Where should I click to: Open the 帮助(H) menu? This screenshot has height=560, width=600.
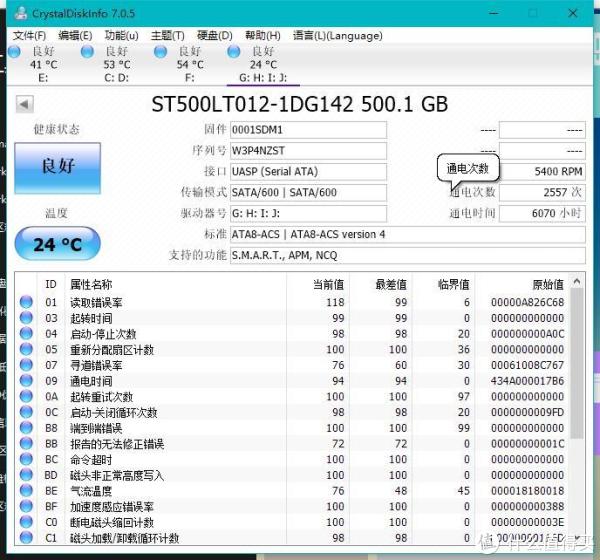click(x=262, y=36)
